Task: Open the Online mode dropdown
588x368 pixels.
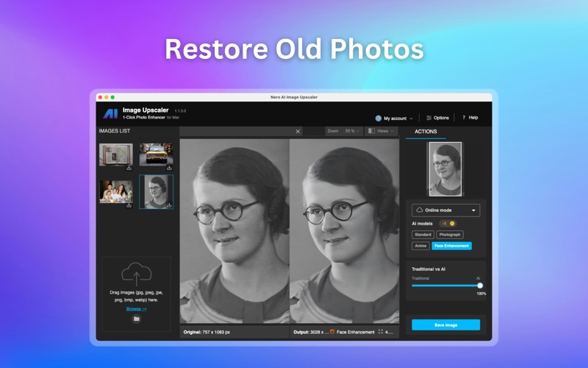Action: [445, 210]
